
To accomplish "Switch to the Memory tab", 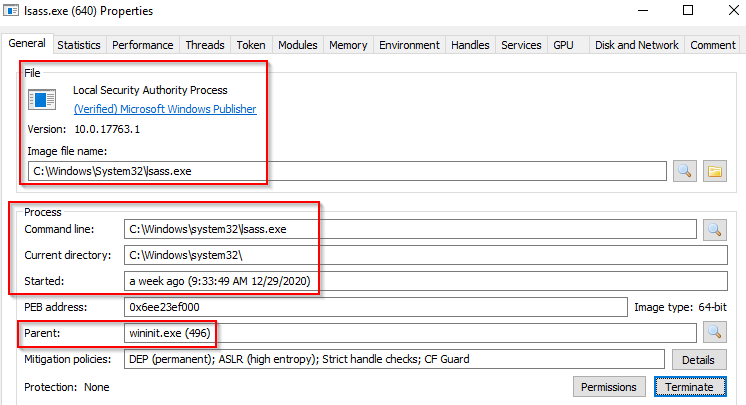I will coord(348,45).
